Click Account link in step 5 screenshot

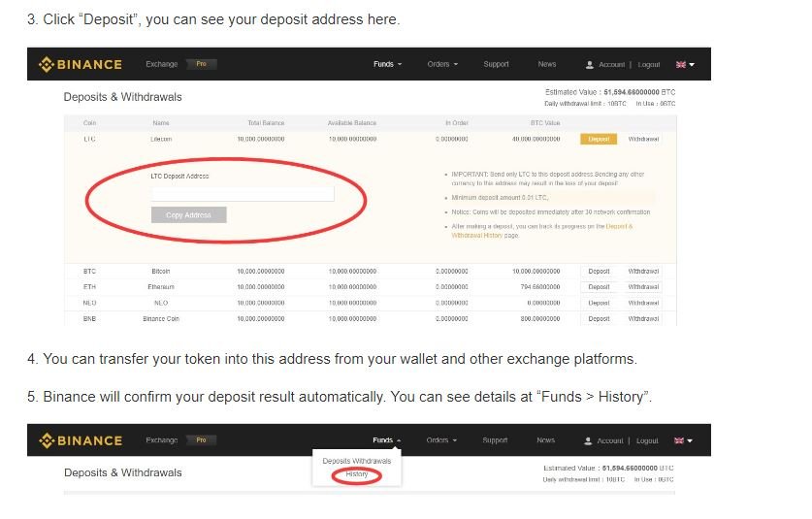[610, 440]
